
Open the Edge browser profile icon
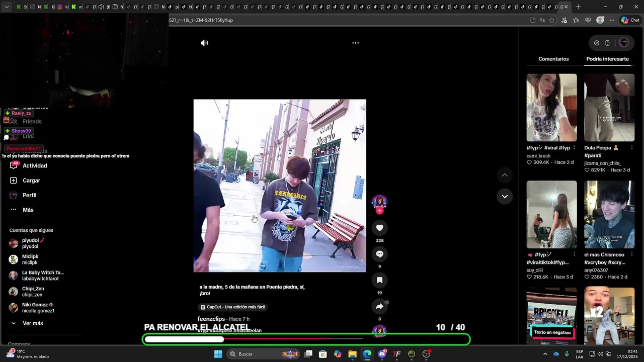pyautogui.click(x=600, y=20)
